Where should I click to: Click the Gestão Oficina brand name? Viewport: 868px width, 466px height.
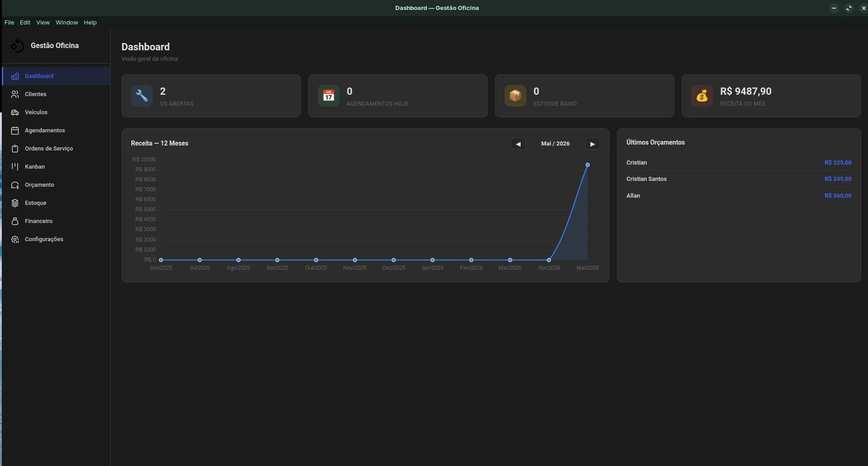[x=55, y=45]
